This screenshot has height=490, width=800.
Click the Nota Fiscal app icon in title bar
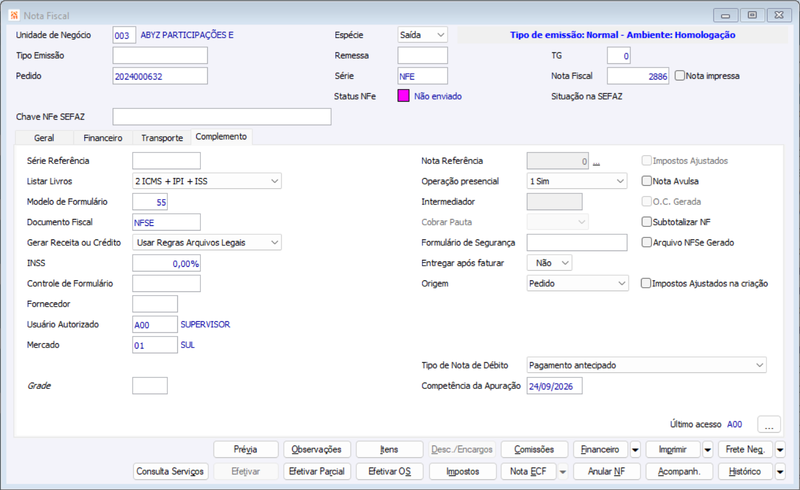[14, 15]
